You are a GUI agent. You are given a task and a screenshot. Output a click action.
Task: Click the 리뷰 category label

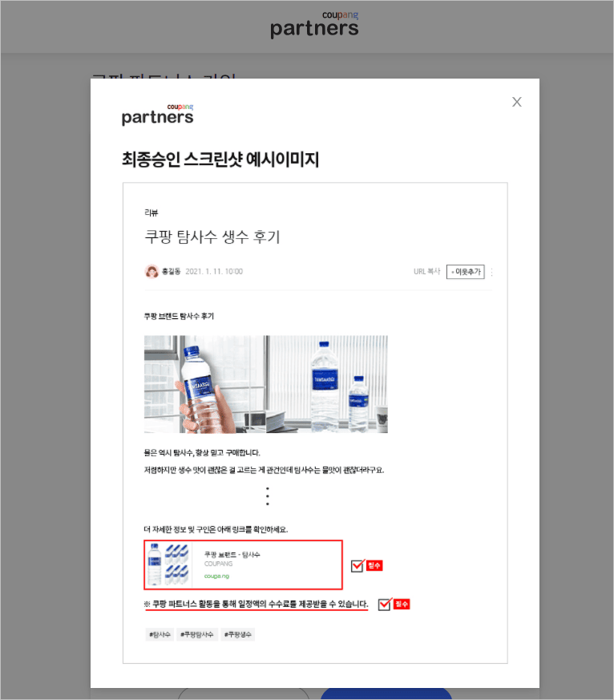coord(151,212)
